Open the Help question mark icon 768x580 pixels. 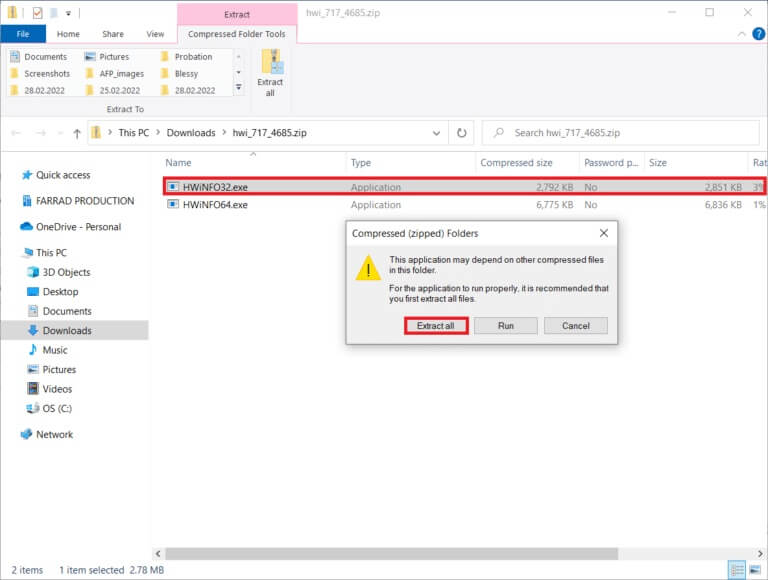(x=758, y=34)
